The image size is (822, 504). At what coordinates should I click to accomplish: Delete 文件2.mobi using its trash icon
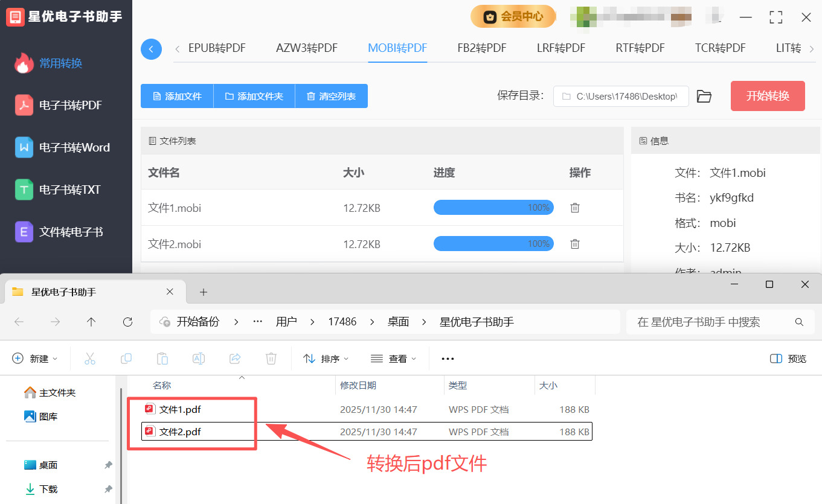tap(575, 244)
